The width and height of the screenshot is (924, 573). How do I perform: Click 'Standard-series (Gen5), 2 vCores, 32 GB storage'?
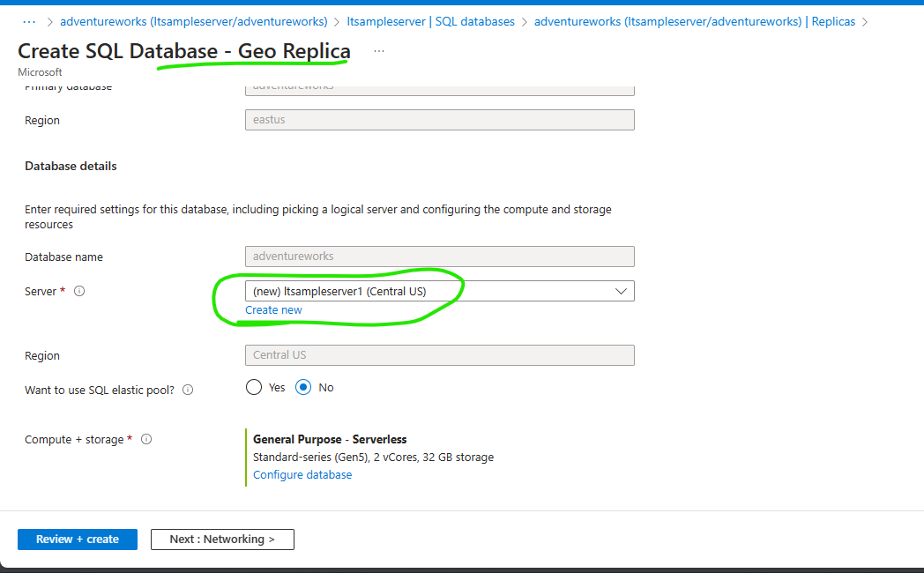click(x=374, y=457)
